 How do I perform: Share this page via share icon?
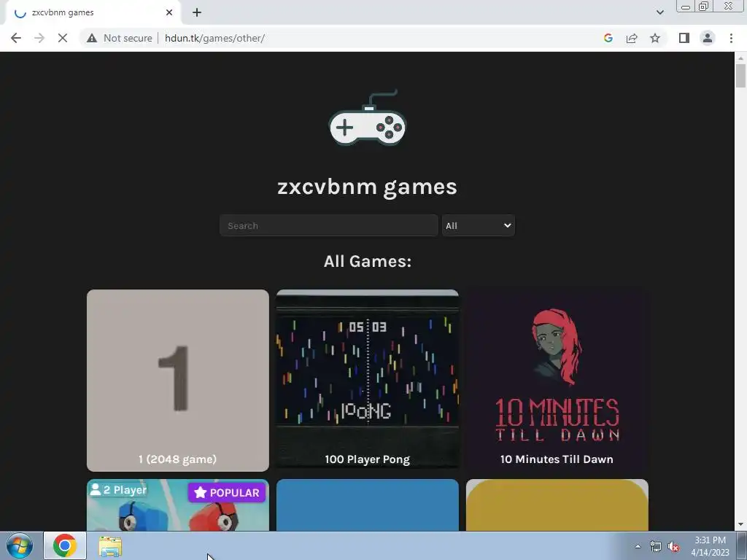pos(632,38)
